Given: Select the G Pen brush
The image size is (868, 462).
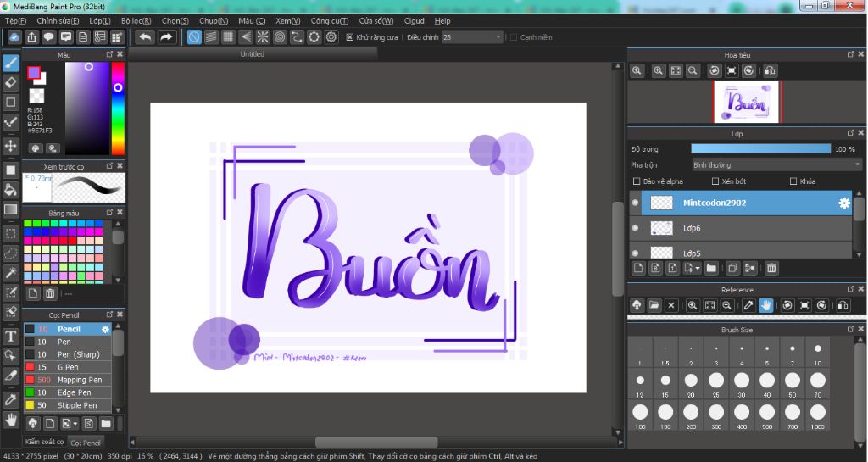Looking at the screenshot, I should pos(68,367).
